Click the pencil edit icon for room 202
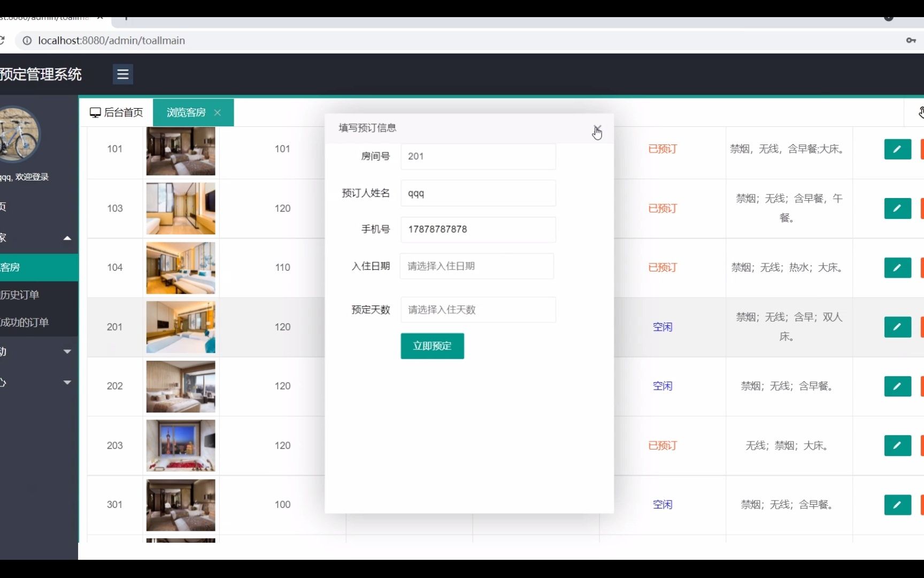924x578 pixels. tap(897, 386)
